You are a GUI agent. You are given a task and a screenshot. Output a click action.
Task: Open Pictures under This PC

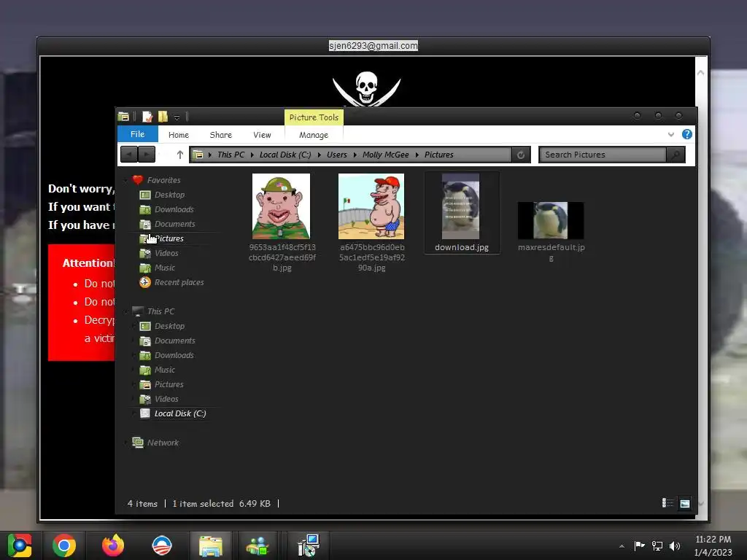[x=169, y=384]
